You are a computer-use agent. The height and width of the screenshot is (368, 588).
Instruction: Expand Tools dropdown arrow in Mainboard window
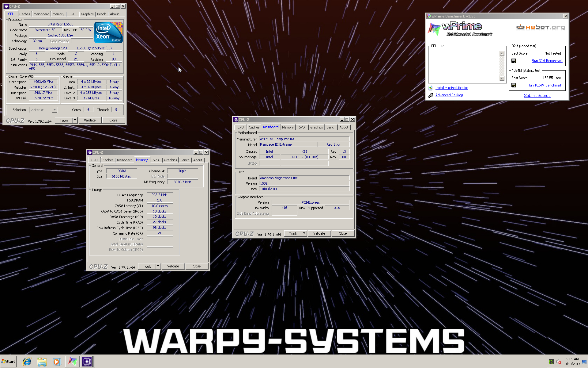pyautogui.click(x=304, y=233)
